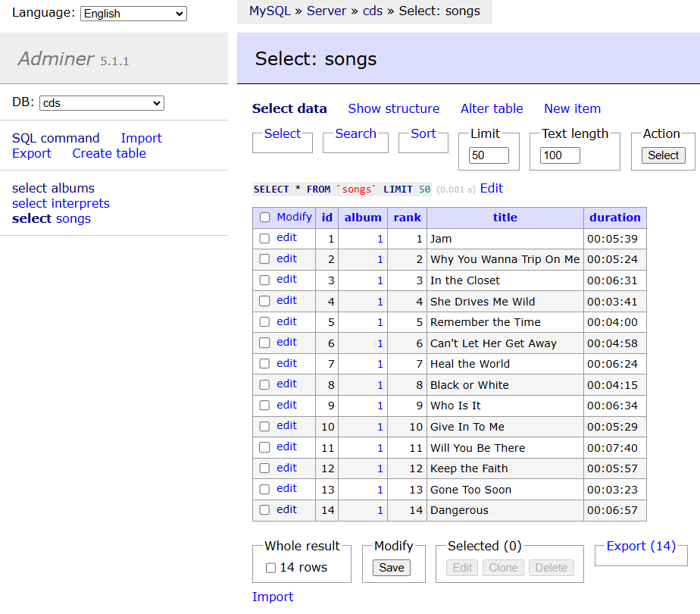700x614 pixels.
Task: Open Export (14)
Action: [640, 546]
